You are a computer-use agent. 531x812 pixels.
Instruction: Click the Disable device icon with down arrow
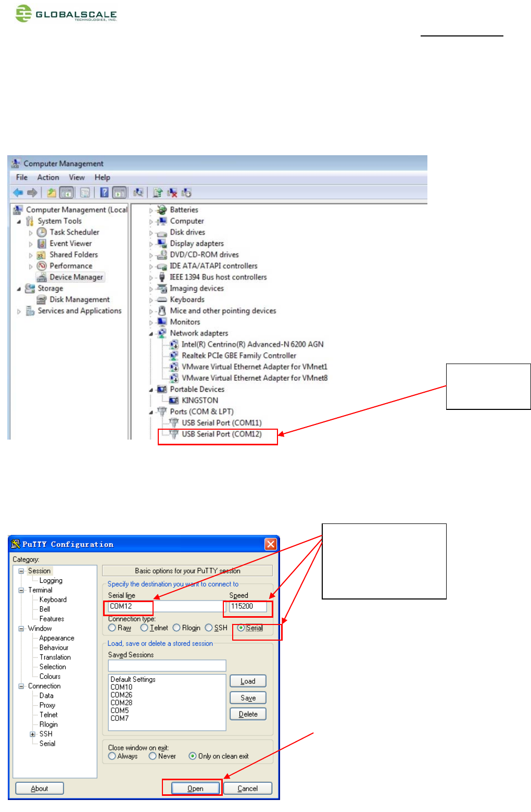tap(186, 193)
